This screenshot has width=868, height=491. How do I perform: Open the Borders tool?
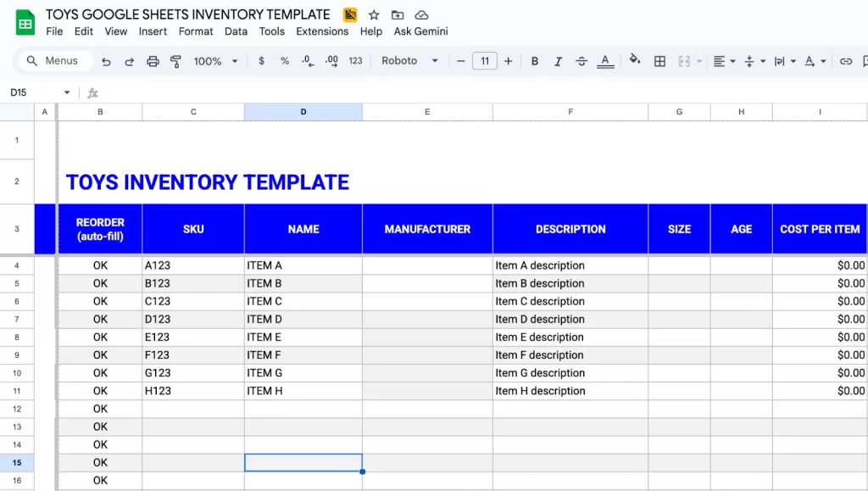tap(659, 61)
